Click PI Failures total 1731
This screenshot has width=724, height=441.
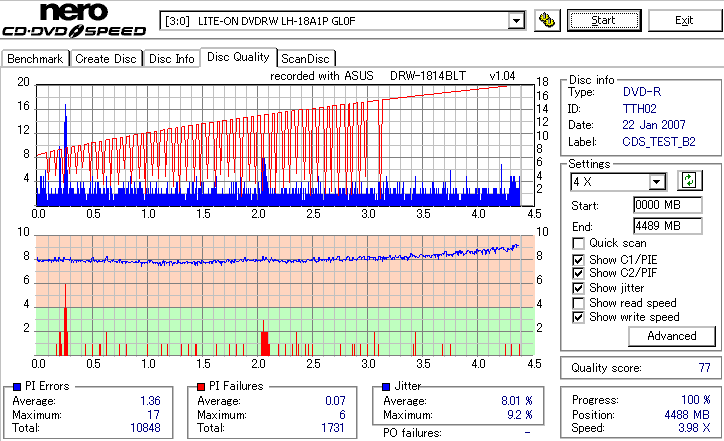coord(333,428)
